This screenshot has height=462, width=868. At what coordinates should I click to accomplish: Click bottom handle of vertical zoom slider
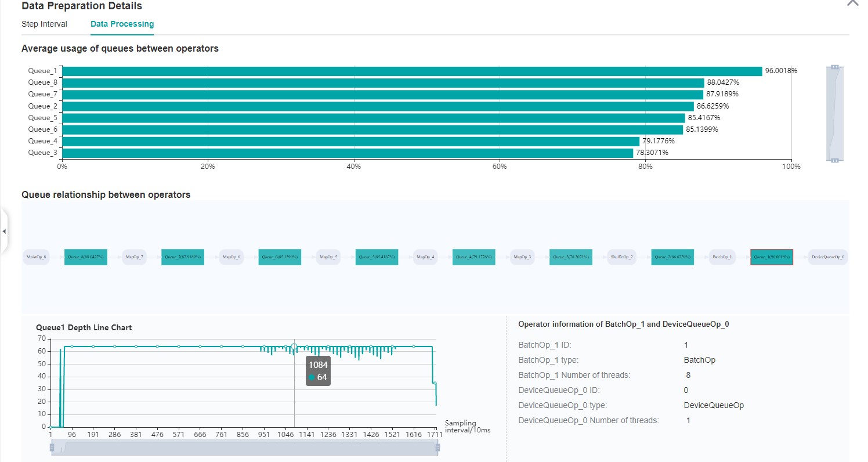834,160
